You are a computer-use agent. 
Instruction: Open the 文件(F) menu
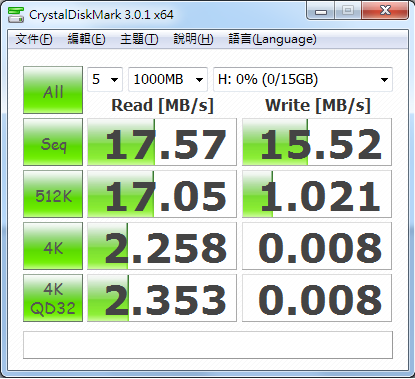pos(34,39)
